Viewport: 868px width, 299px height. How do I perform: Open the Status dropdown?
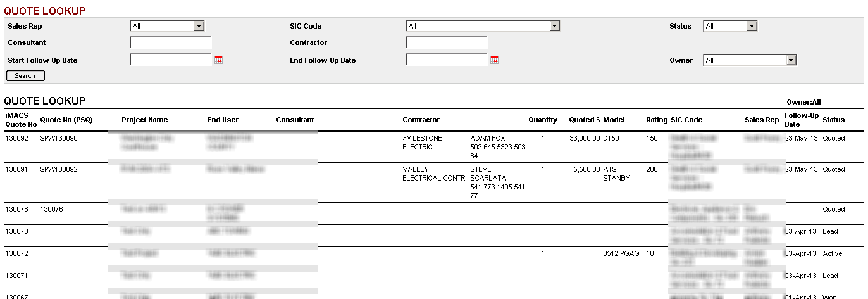(730, 26)
